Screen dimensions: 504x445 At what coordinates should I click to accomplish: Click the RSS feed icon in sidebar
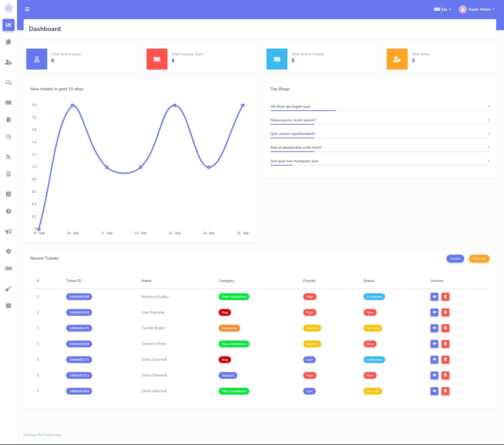pos(8,157)
